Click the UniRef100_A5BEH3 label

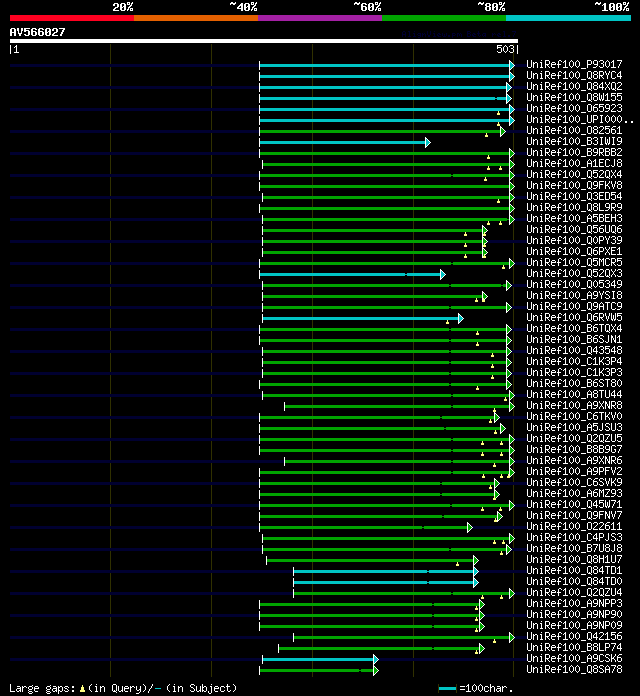pos(574,218)
